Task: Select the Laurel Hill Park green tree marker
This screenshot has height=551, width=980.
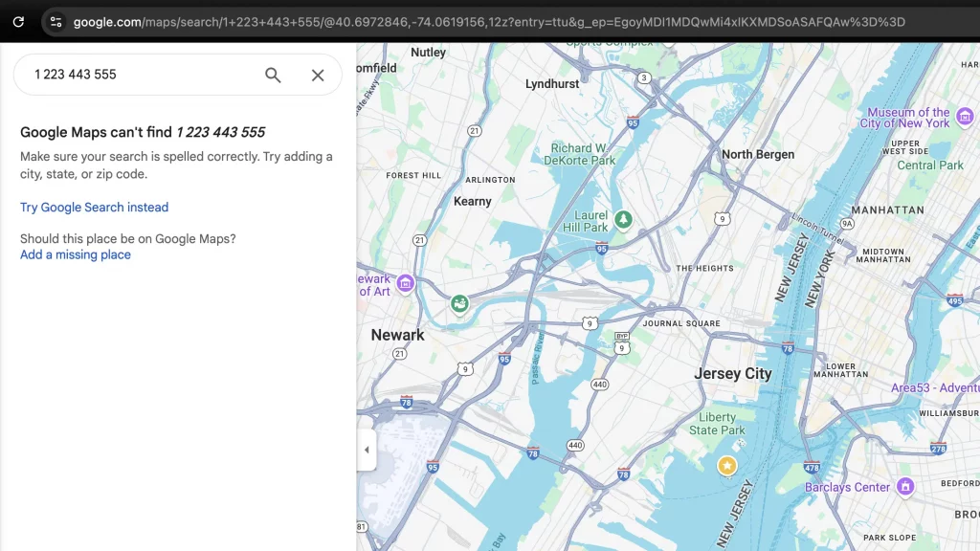Action: tap(624, 219)
